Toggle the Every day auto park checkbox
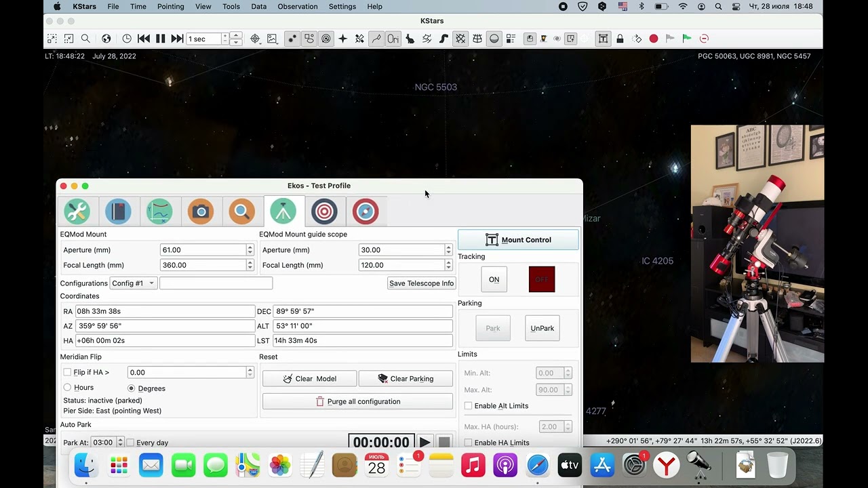Screen dimensions: 868x488 coord(130,443)
